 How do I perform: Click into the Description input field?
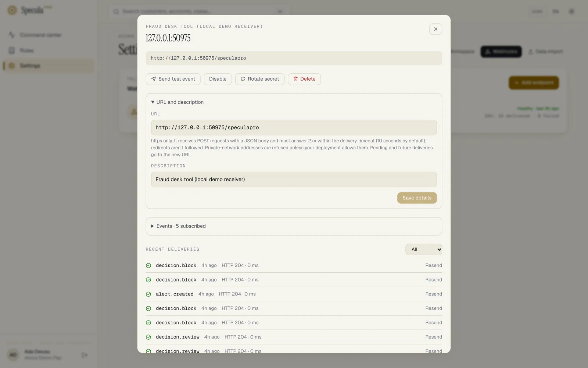coord(294,180)
